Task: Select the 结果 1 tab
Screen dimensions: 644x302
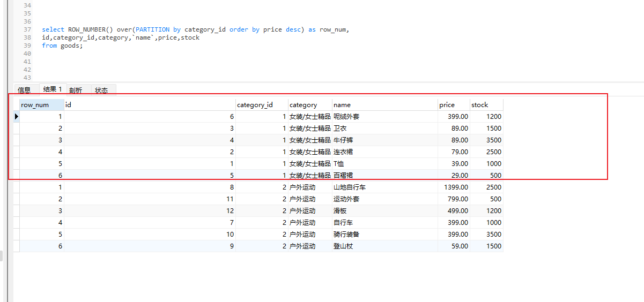Action: pos(52,89)
